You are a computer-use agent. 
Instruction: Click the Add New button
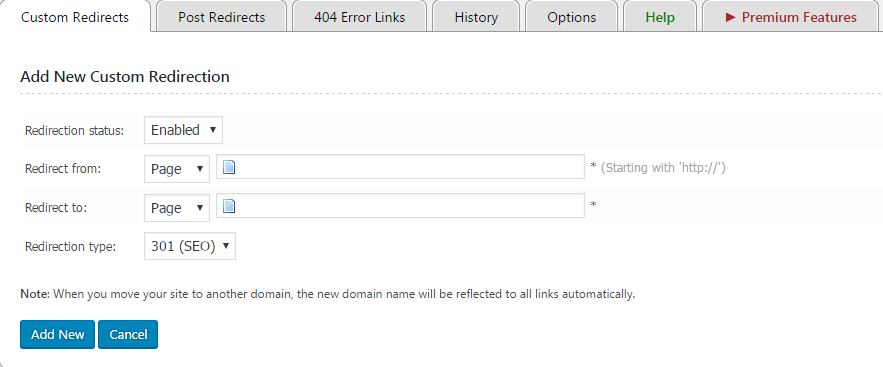[57, 334]
